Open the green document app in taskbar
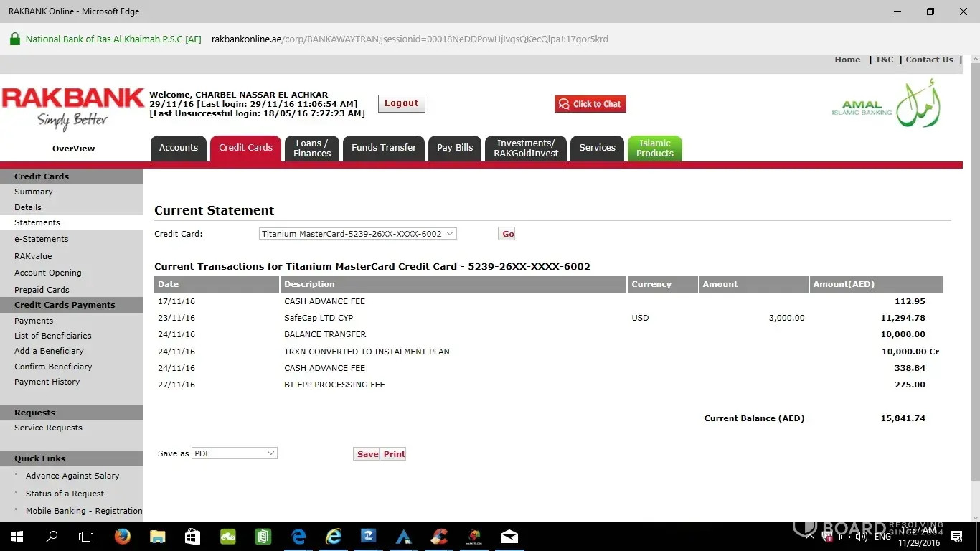Image resolution: width=980 pixels, height=551 pixels. (x=263, y=536)
